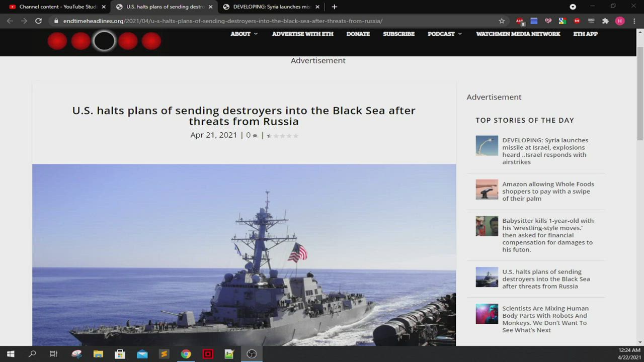Open OBS Studio from the taskbar
This screenshot has width=644, height=362.
252,354
